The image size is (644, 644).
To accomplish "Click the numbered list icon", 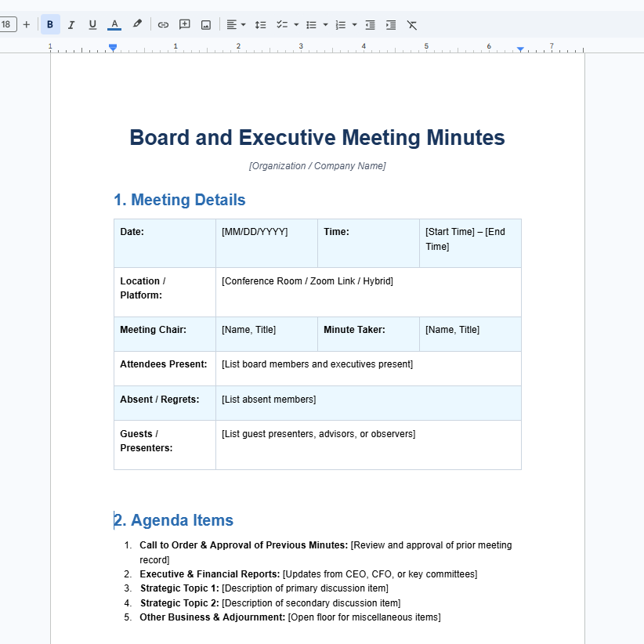I will pyautogui.click(x=341, y=24).
